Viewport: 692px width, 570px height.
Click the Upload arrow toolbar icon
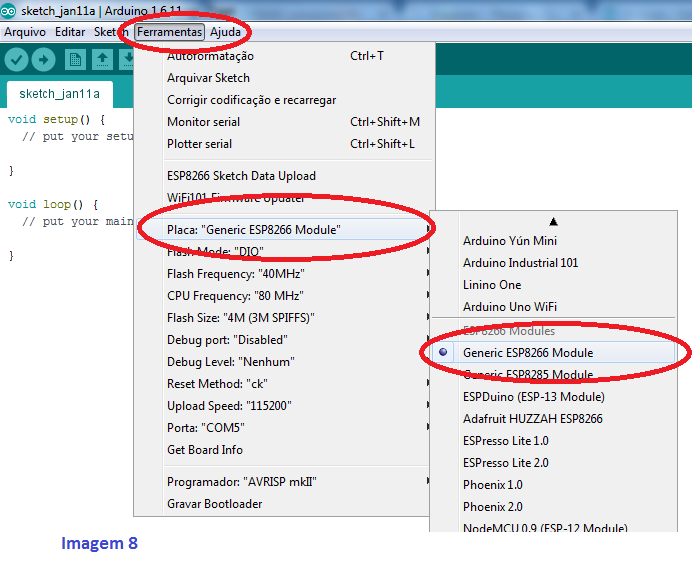(x=43, y=59)
